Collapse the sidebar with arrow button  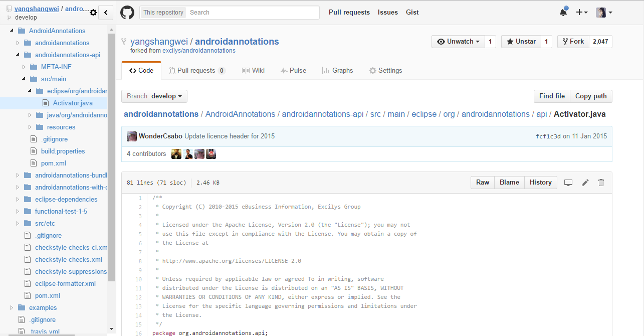[106, 13]
